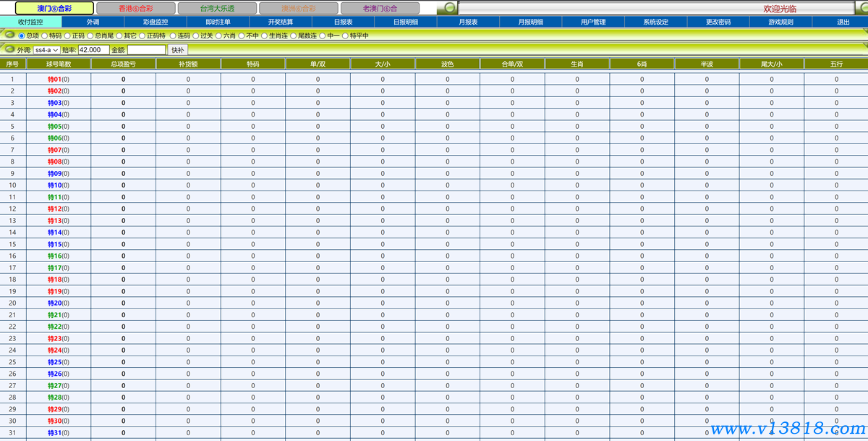
Task: Click the green orb left of welcome banner
Action: pos(450,8)
